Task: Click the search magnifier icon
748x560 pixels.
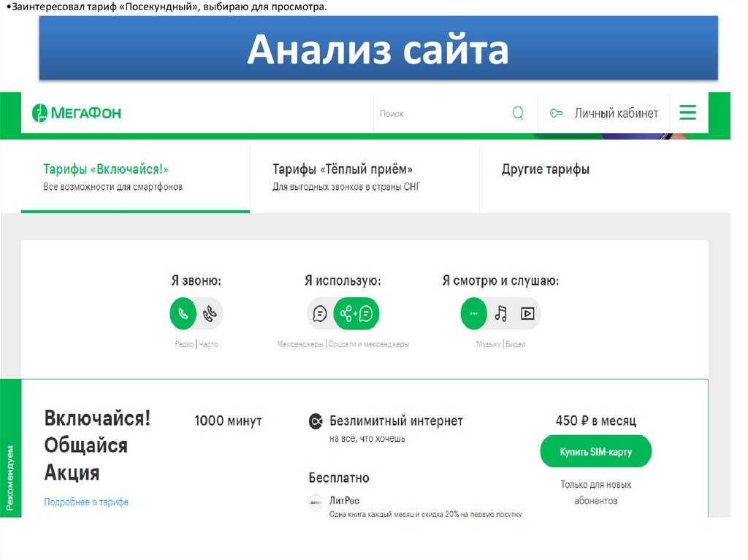Action: 518,113
